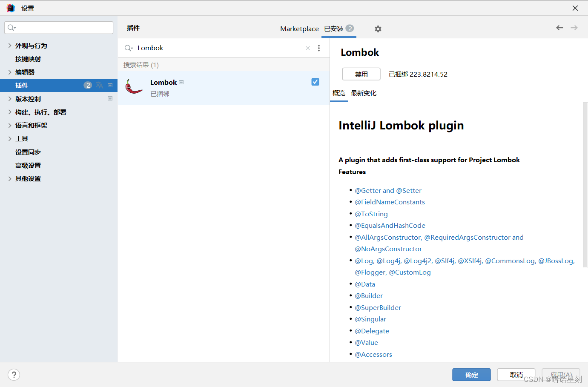
Task: Click the settings search magnifier icon
Action: (11, 28)
